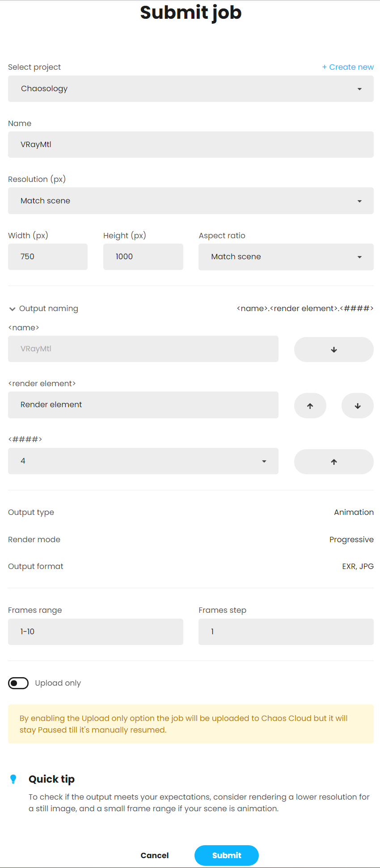Move the render element token down
Image resolution: width=380 pixels, height=868 pixels.
click(357, 405)
